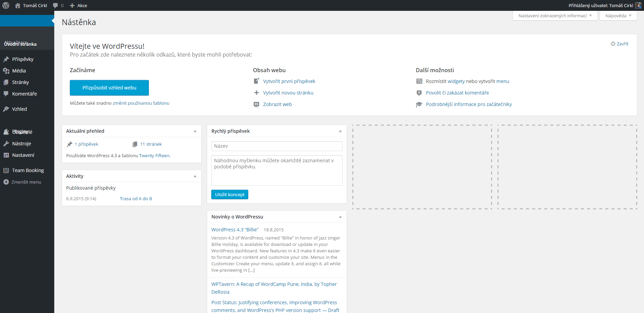The image size is (644, 313).
Task: Click the Nástroje wrench icon in the sidebar
Action: click(6, 144)
